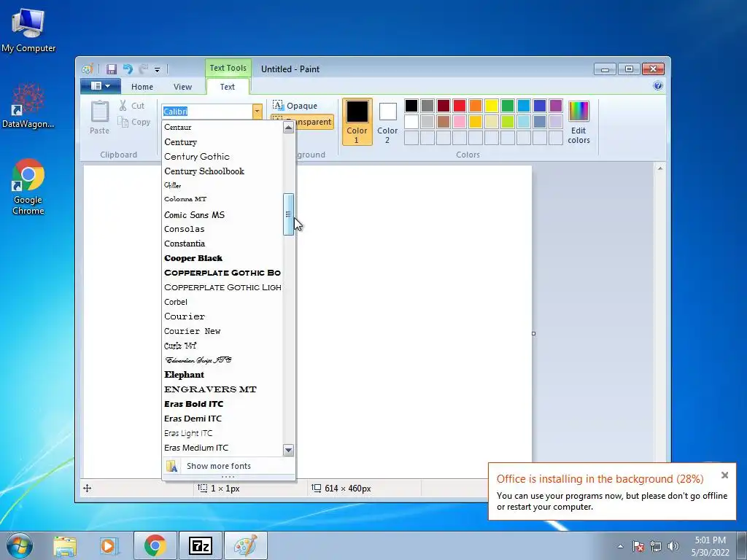Image resolution: width=747 pixels, height=560 pixels.
Task: Click the Cut scissors button
Action: pos(131,106)
